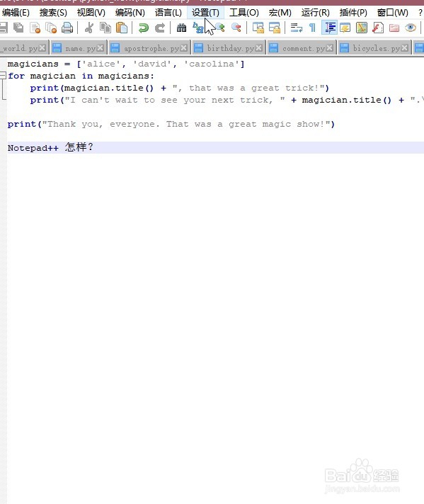424x504 pixels.
Task: Close the bicycles.py tab
Action: tap(405, 48)
